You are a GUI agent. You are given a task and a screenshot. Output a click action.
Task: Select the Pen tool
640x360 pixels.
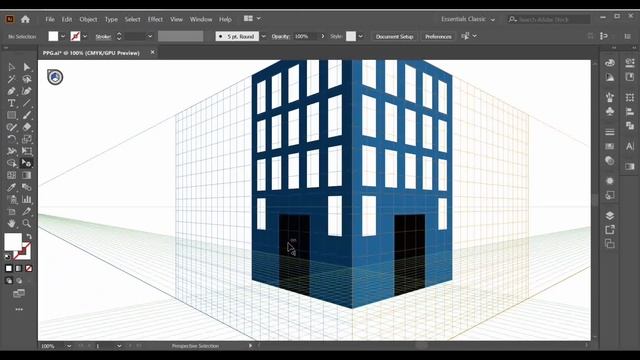(11, 91)
